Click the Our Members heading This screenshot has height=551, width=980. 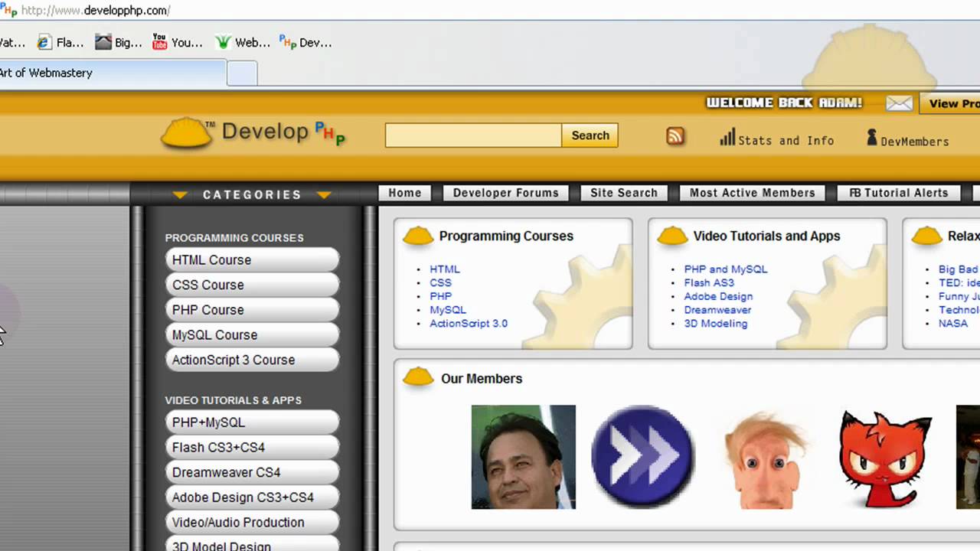pyautogui.click(x=482, y=379)
